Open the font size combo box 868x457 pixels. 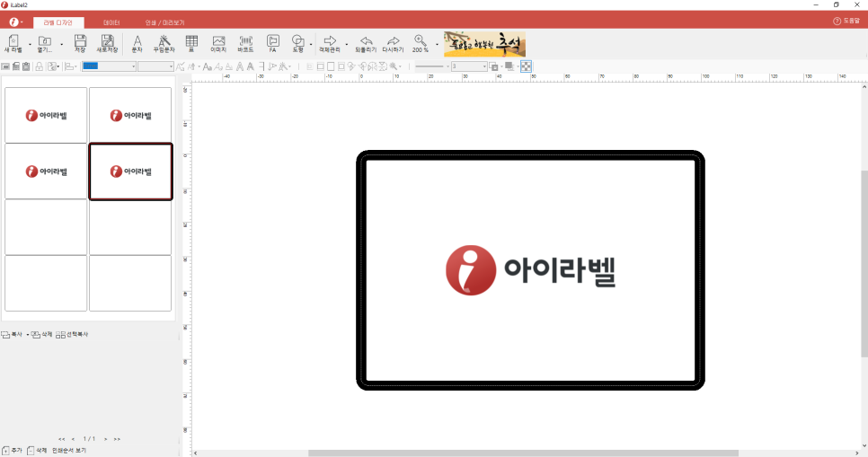coord(155,66)
